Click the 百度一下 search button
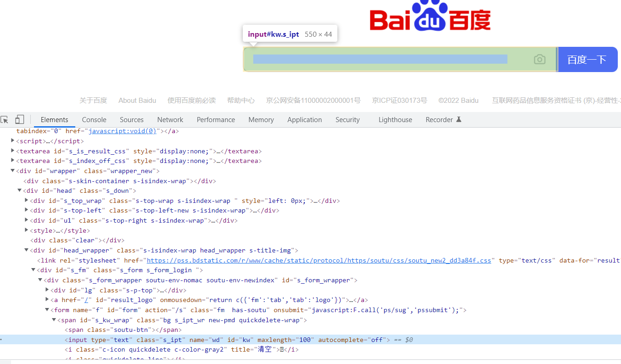Viewport: 621px width, 364px height. click(587, 59)
